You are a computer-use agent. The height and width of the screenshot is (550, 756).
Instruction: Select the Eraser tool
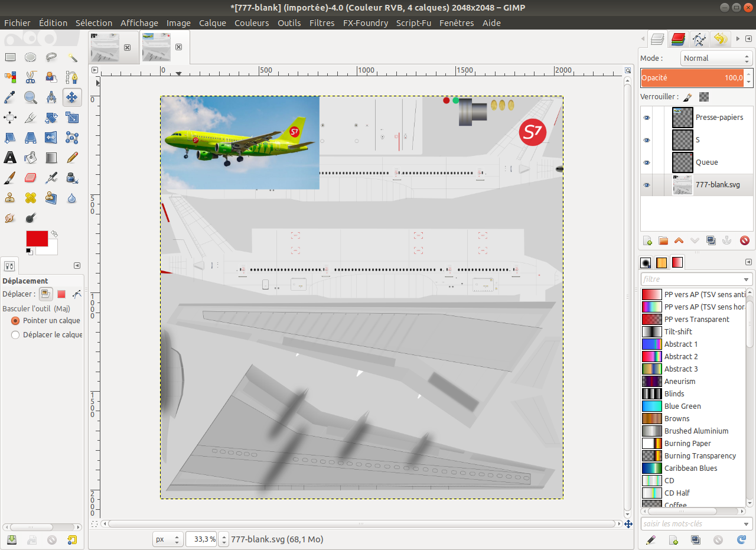coord(31,178)
